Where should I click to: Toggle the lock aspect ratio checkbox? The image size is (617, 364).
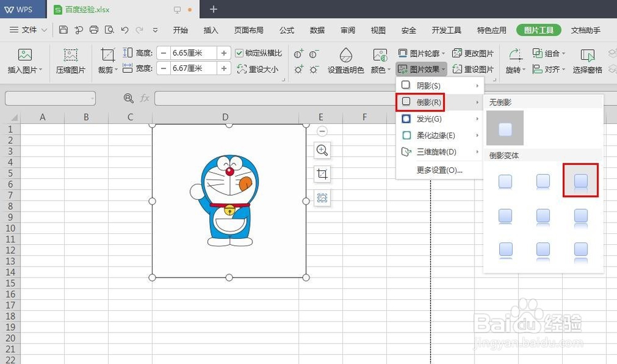(239, 53)
